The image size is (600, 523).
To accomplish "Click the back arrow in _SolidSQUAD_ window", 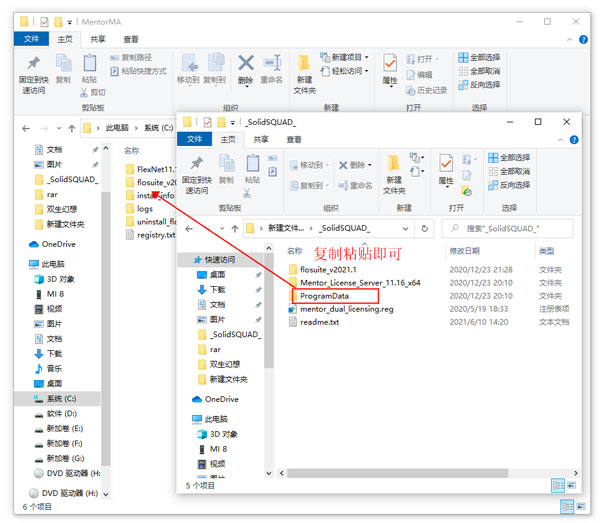I will tap(187, 229).
